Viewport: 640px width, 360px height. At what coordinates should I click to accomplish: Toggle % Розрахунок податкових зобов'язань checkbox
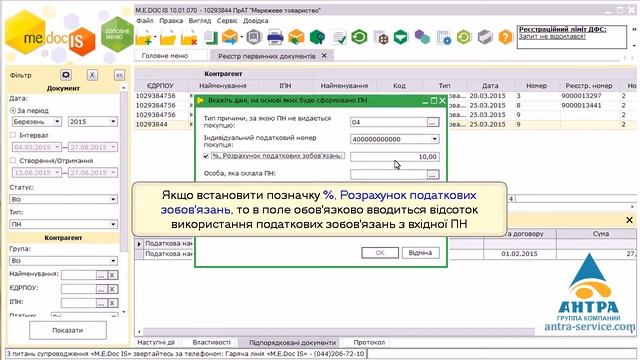coord(206,156)
